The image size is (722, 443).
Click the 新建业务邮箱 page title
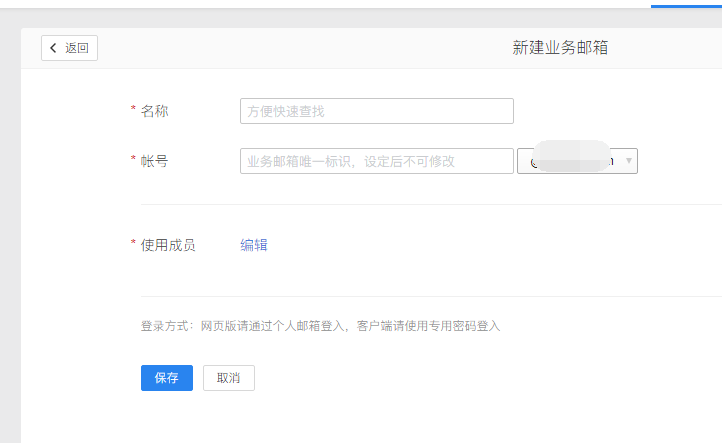tap(560, 48)
